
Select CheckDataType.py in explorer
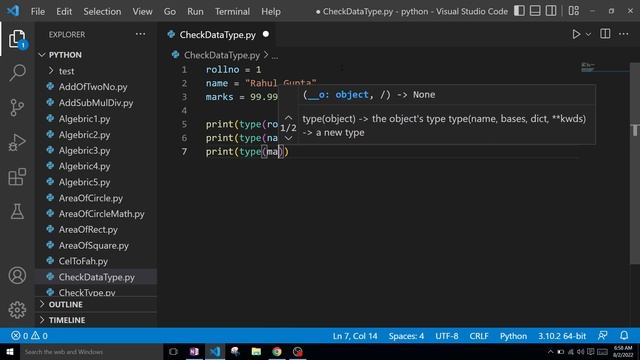(x=97, y=277)
